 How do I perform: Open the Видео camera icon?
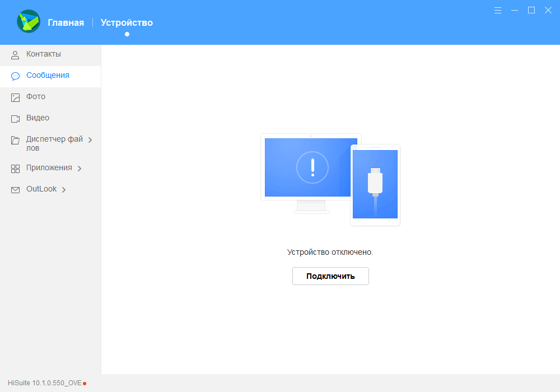coord(15,119)
